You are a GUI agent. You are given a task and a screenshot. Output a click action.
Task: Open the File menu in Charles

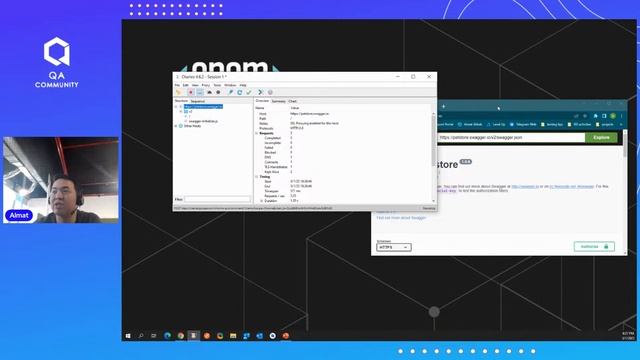177,85
